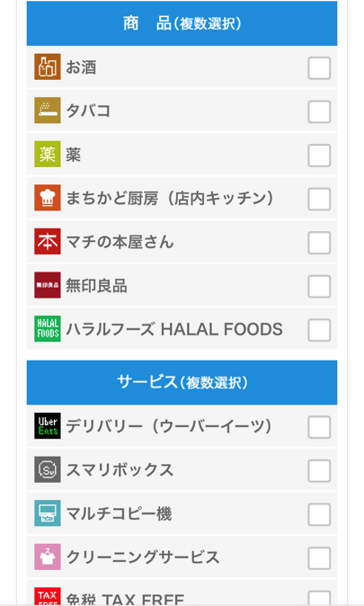The image size is (364, 606).
Task: Tick the タバコ checkbox
Action: (x=319, y=111)
